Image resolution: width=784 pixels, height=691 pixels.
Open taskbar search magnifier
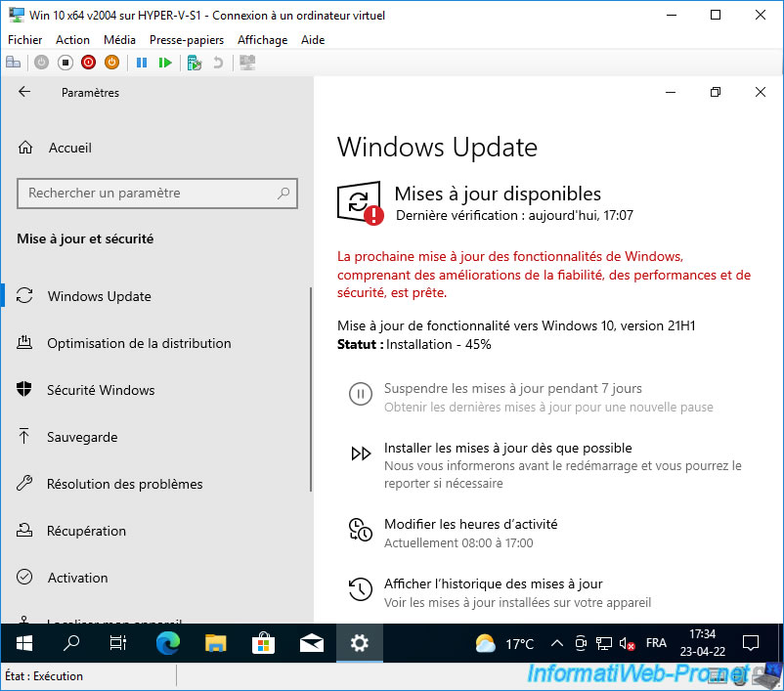click(71, 643)
